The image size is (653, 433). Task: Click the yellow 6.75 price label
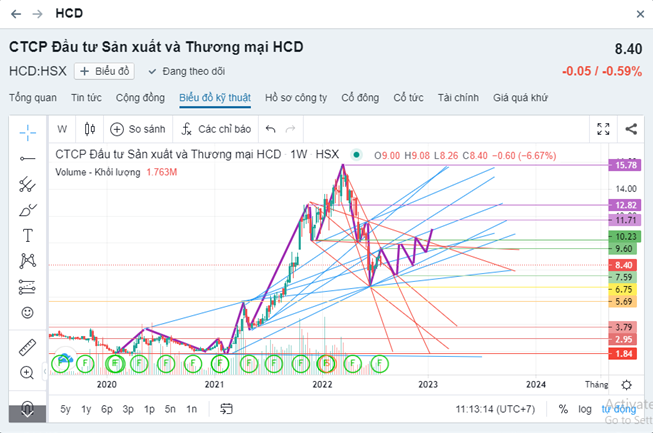point(623,289)
